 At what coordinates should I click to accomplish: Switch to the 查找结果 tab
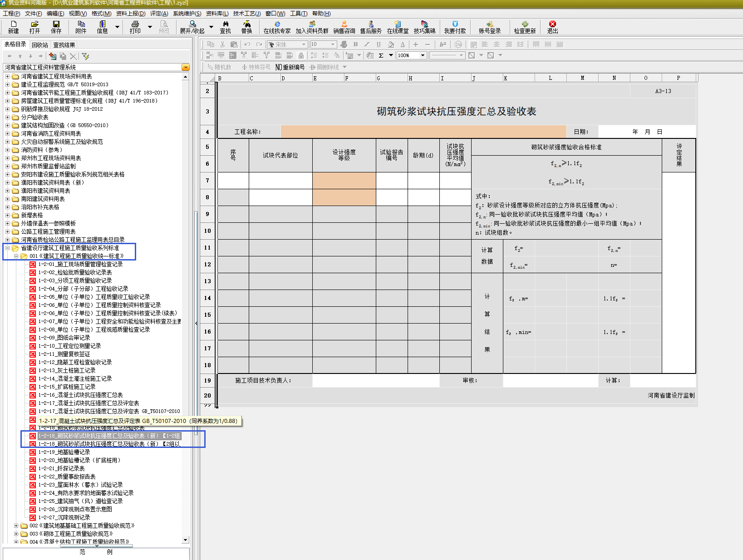(x=64, y=45)
